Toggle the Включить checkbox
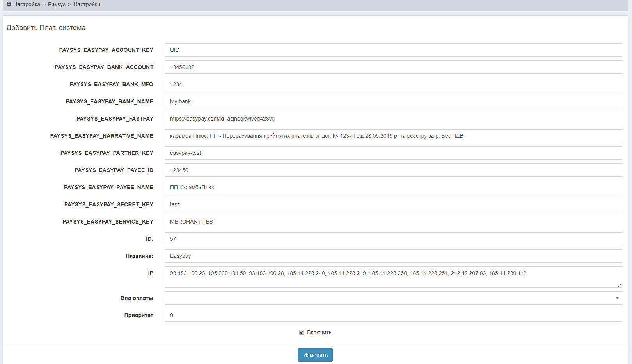 (302, 332)
